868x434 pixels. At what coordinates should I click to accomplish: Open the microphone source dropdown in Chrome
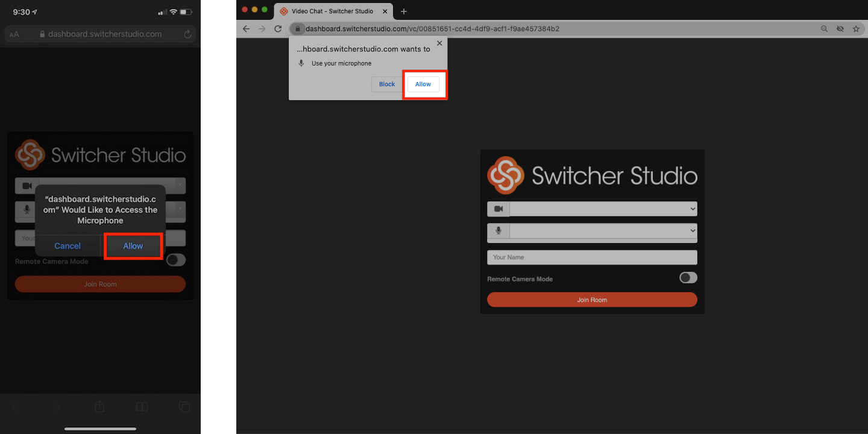point(603,230)
